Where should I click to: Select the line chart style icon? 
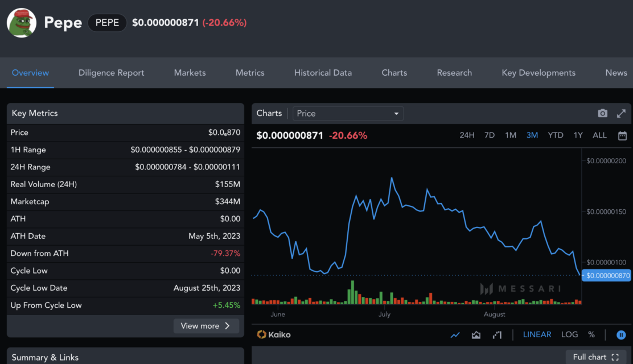pos(455,335)
